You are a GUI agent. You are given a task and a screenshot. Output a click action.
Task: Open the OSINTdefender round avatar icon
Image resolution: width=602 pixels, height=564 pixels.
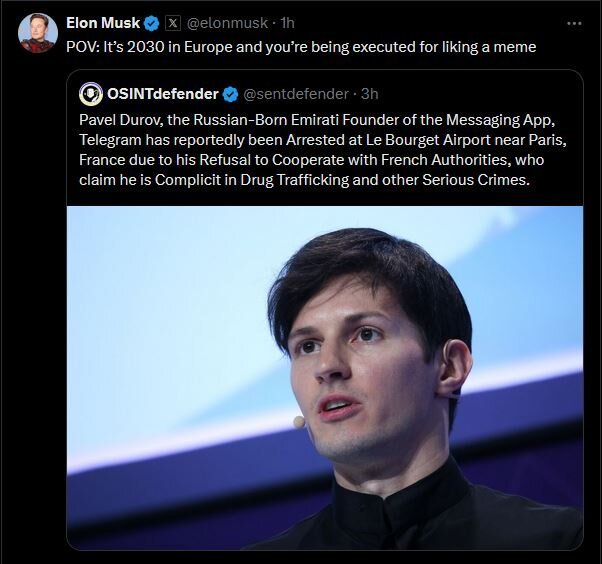91,94
